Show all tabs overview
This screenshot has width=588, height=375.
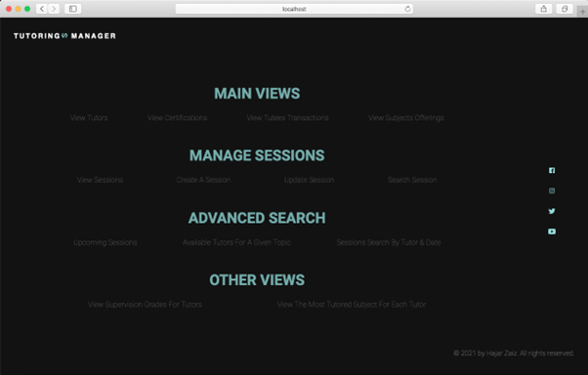(565, 9)
